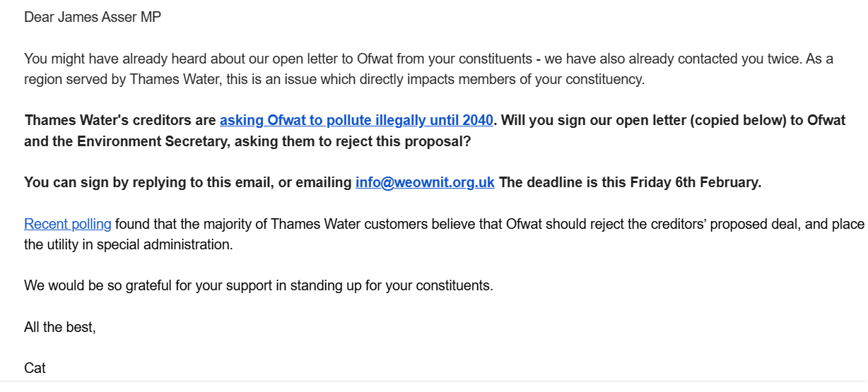The width and height of the screenshot is (868, 392).
Task: Click the info@weownit.org.uk email link
Action: [425, 182]
